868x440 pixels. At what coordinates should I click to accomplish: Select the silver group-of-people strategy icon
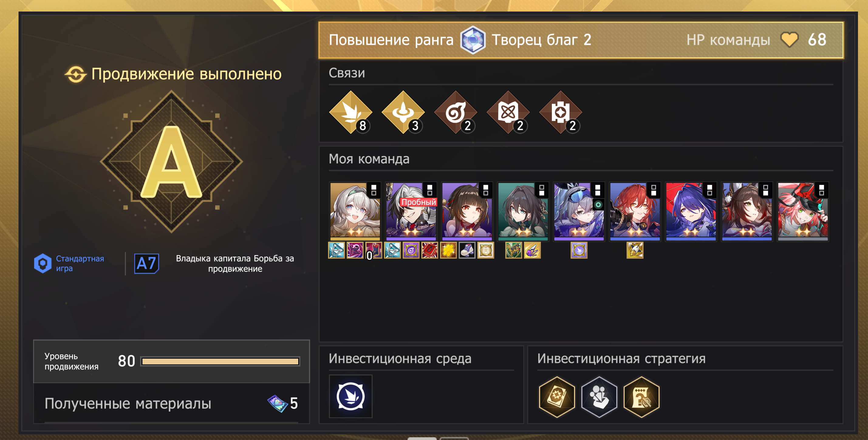point(599,397)
